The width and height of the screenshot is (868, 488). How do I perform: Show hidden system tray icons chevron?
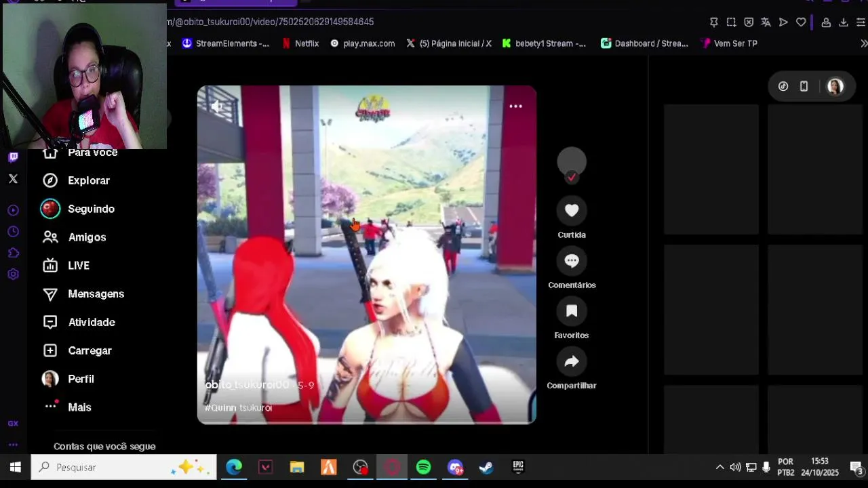pos(719,468)
